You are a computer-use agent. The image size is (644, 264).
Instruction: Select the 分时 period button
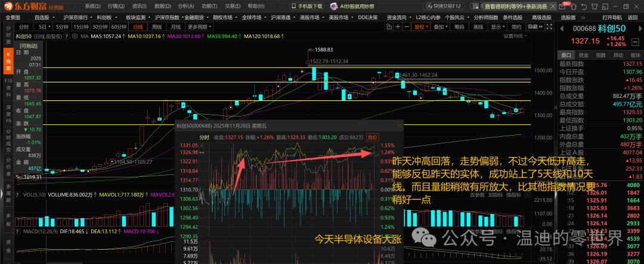[24, 27]
